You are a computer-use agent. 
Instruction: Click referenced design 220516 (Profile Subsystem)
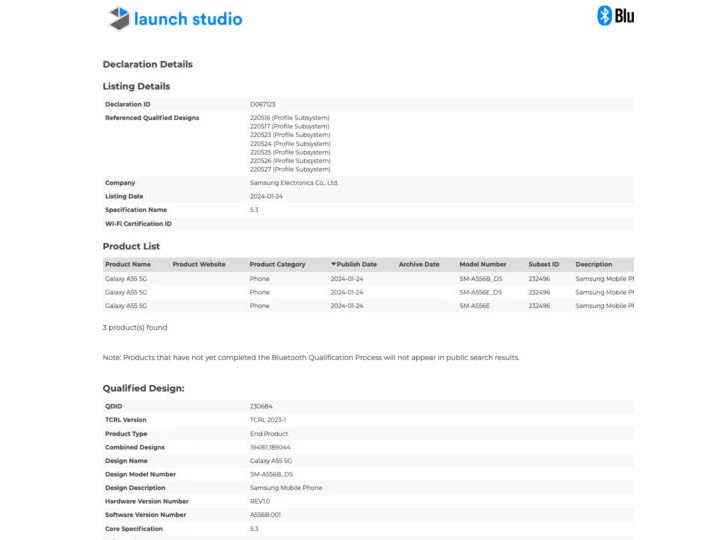point(290,118)
